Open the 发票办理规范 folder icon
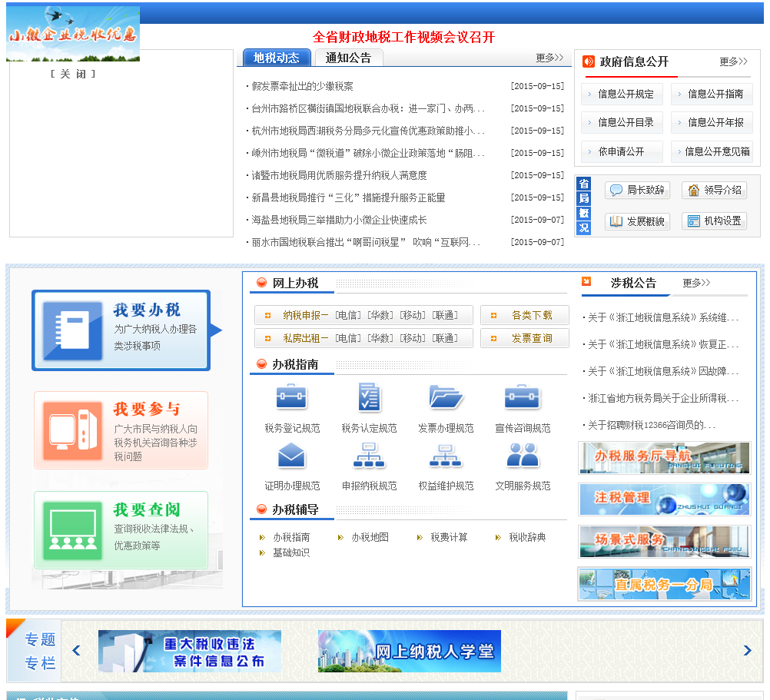770x700 pixels. (446, 396)
